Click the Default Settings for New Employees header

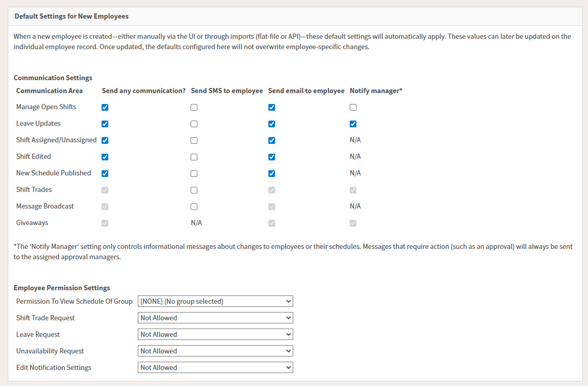[x=71, y=16]
